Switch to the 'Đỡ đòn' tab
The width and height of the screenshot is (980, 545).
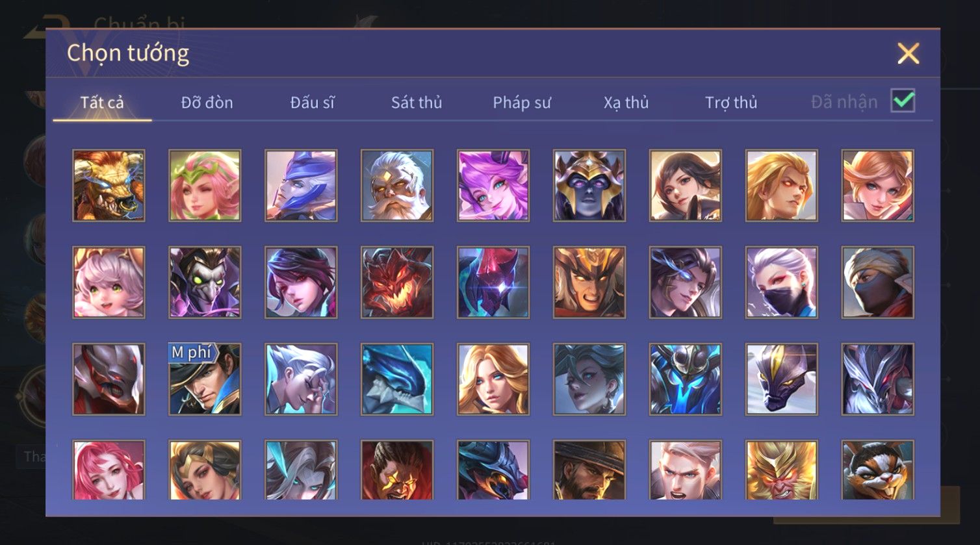[207, 103]
